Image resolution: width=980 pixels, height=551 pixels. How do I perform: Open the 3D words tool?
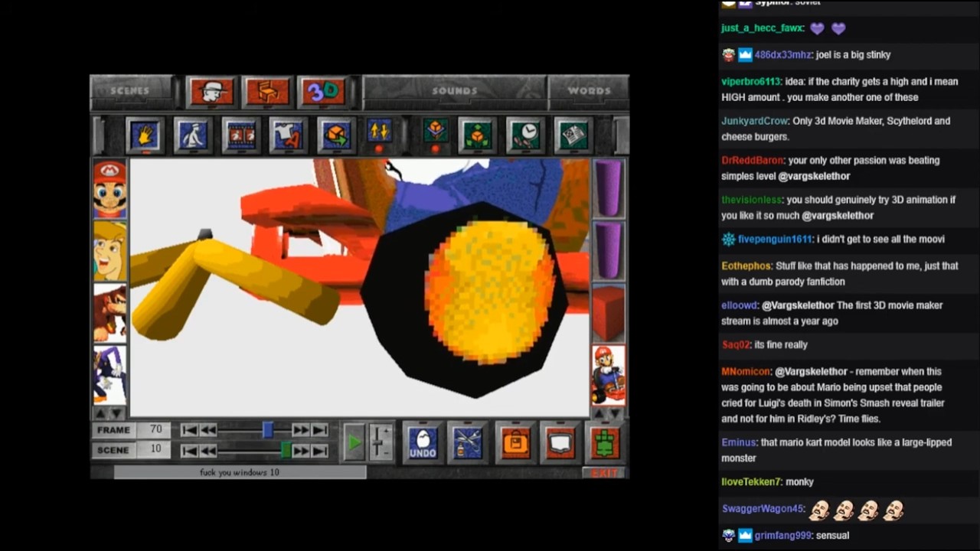(x=322, y=92)
